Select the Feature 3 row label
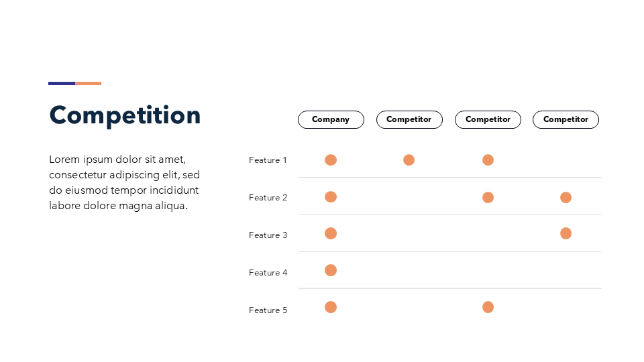644x362 pixels. coord(268,235)
